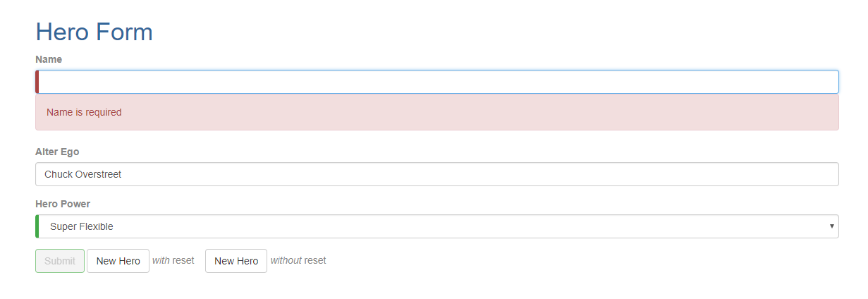Click New Hero button beside "with reset"
Screen dimensions: 868x299
tap(118, 261)
